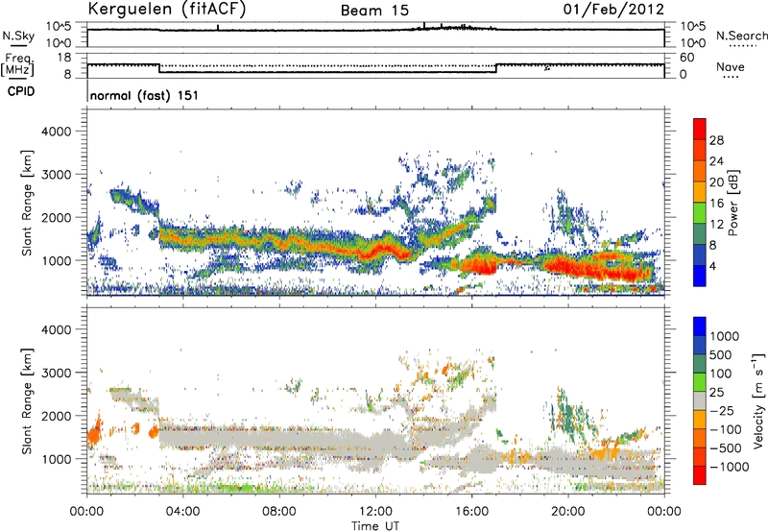The image size is (768, 532).
Task: Click the 'normal (fast) 151' text
Action: pyautogui.click(x=145, y=95)
